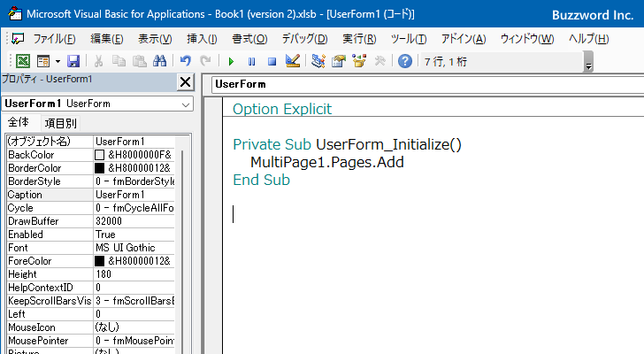The width and height of the screenshot is (644, 354).
Task: Open the 挿入(I) menu
Action: pyautogui.click(x=202, y=39)
